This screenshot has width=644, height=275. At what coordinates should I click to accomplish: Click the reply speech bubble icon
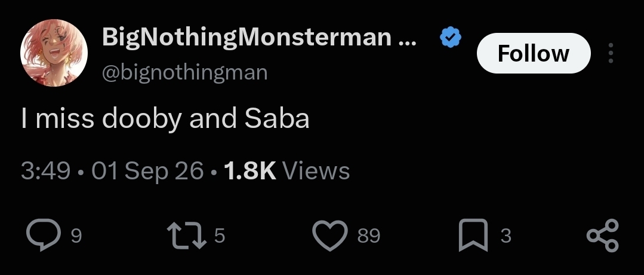coord(44,235)
